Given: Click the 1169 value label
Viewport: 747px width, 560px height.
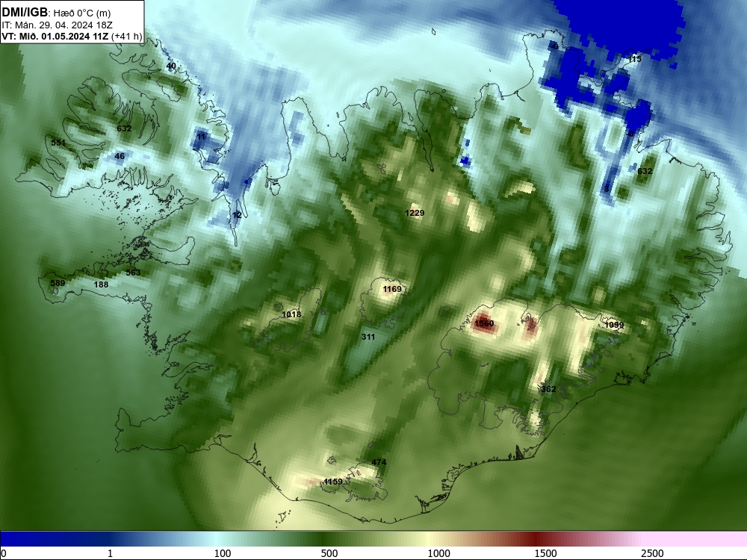Looking at the screenshot, I should pyautogui.click(x=392, y=289).
